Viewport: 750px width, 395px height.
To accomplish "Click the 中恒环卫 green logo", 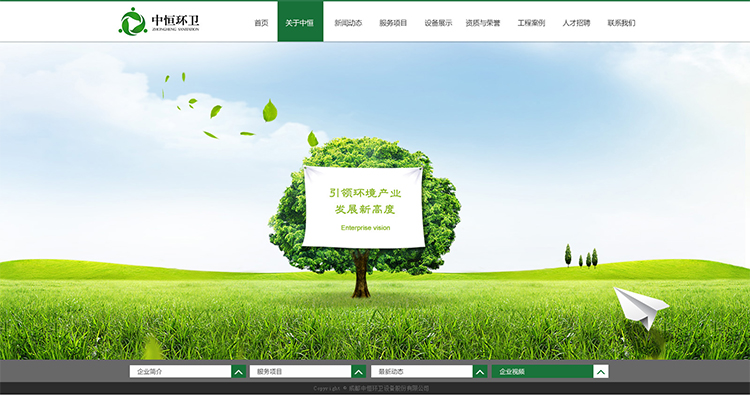I will click(159, 22).
